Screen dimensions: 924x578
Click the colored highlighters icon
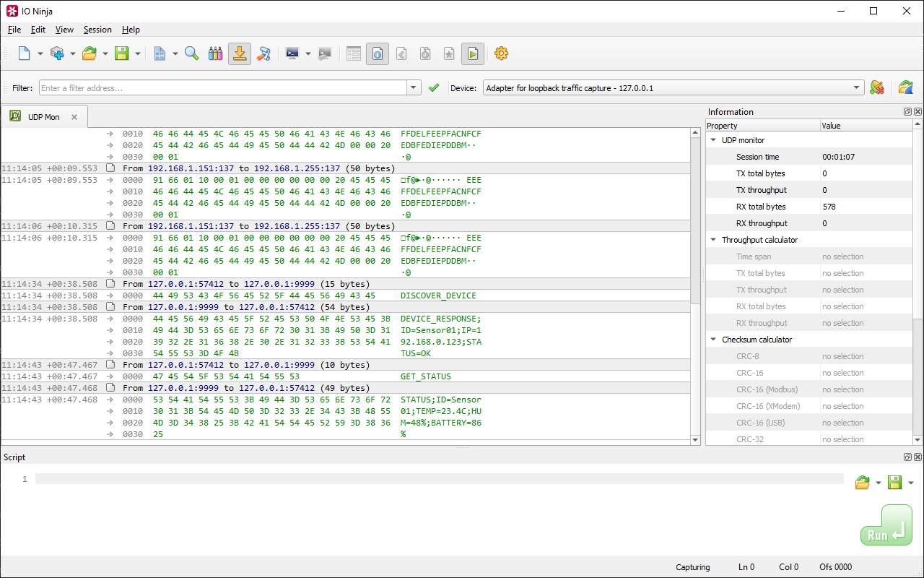click(x=215, y=53)
